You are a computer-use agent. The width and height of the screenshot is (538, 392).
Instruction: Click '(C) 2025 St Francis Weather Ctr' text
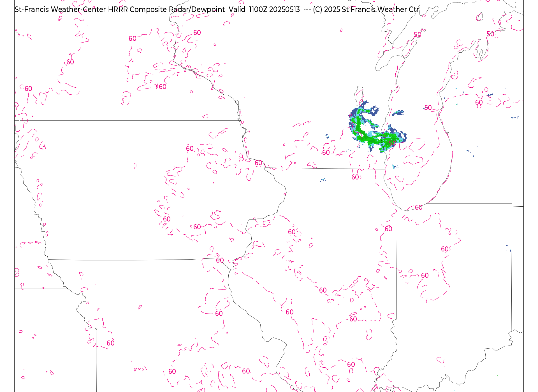366,10
